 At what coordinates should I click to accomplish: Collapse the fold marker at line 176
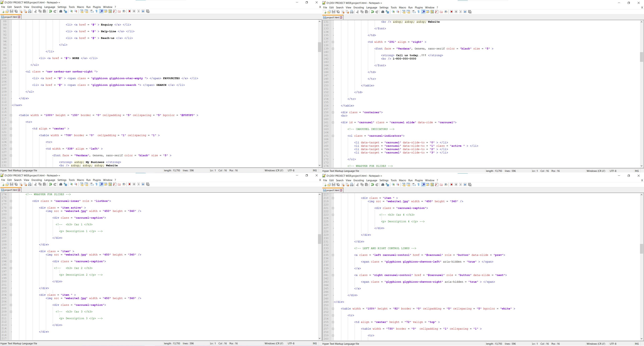coord(11,201)
